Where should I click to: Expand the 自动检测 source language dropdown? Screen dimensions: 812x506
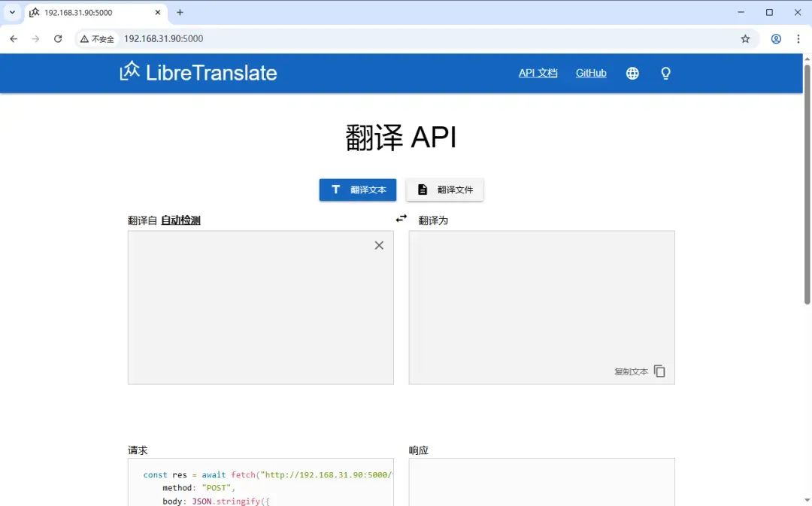click(x=180, y=220)
